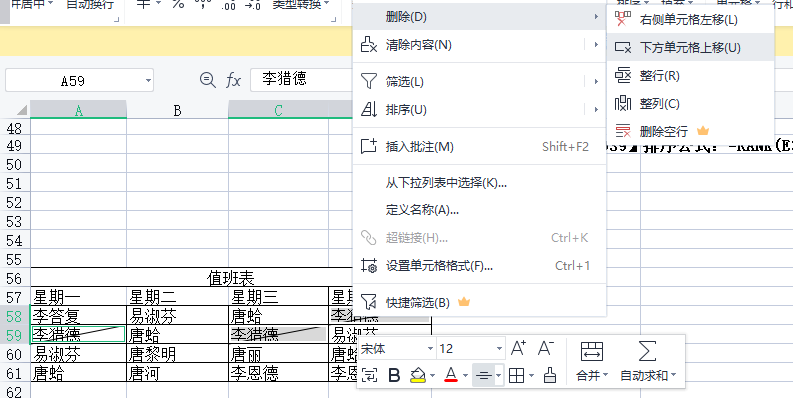
Task: Select 插入批注(M) menu entry
Action: pos(479,146)
